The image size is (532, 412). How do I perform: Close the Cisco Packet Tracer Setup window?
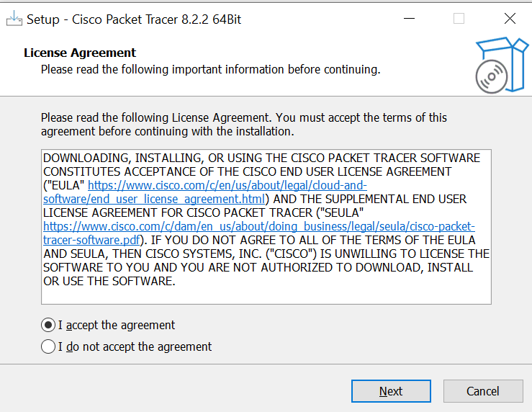point(510,19)
